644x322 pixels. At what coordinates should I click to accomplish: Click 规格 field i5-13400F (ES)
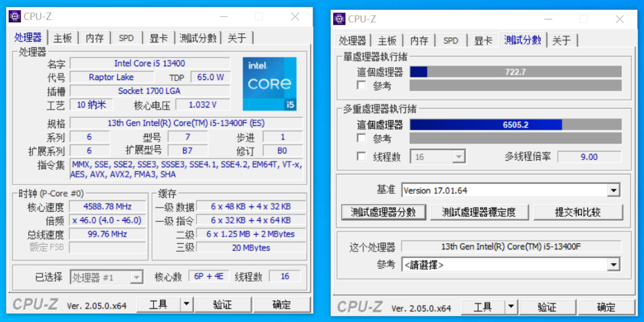[x=186, y=123]
